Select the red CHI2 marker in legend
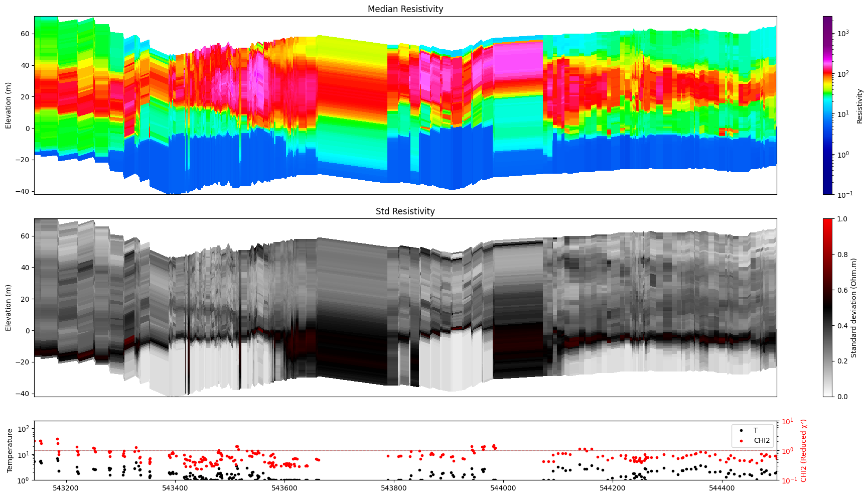The width and height of the screenshot is (868, 497). tap(741, 441)
